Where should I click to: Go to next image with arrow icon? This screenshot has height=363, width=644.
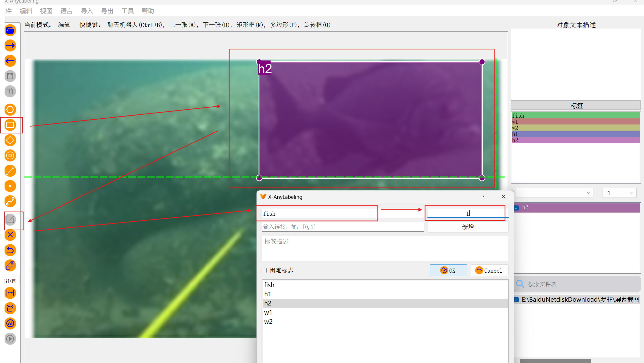click(10, 46)
